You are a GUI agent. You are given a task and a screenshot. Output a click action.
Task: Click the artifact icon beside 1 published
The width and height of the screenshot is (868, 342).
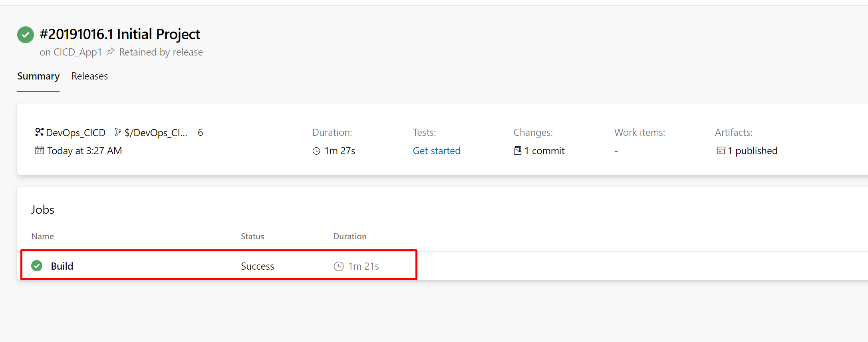[x=721, y=151]
